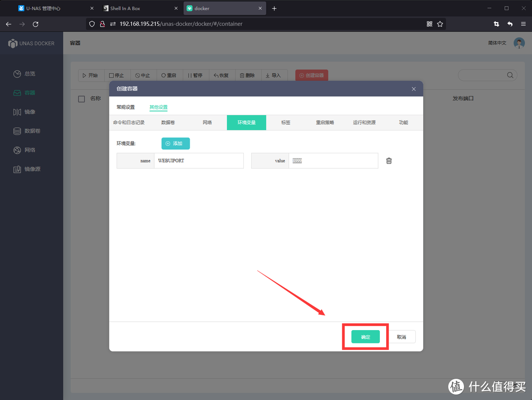Open the 运行和资源 sub-tab
The width and height of the screenshot is (532, 400).
coord(364,123)
